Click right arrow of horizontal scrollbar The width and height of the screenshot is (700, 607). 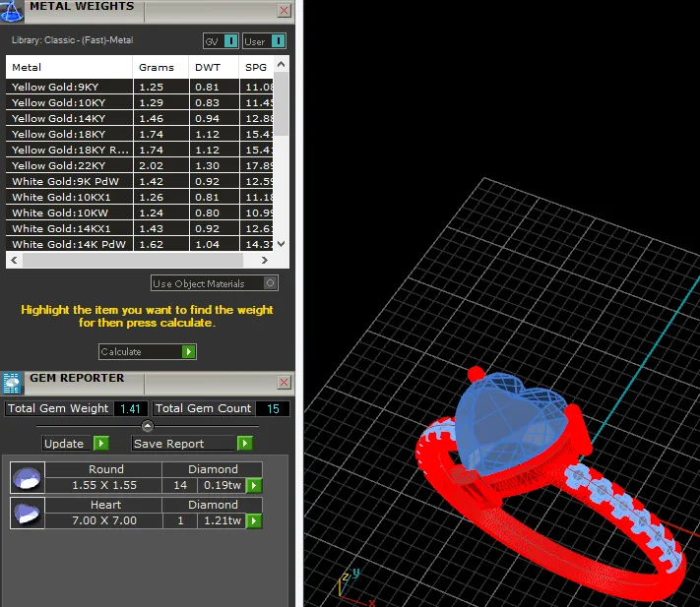(x=265, y=260)
